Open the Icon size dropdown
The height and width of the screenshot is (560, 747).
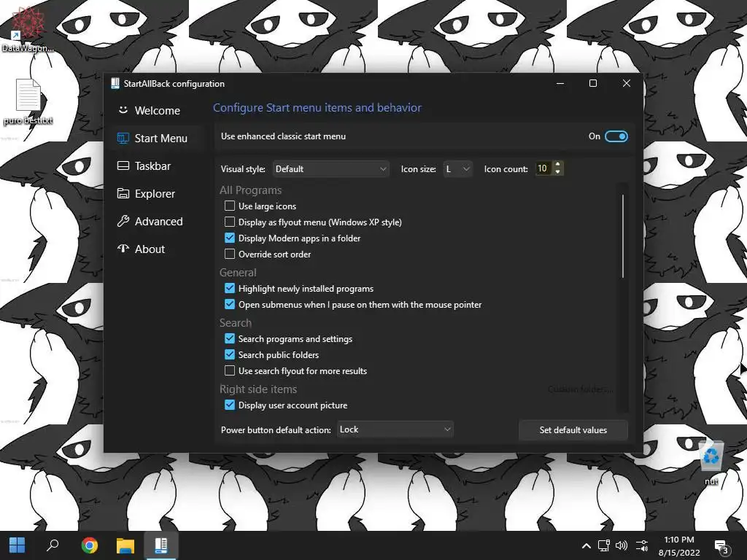(x=458, y=169)
